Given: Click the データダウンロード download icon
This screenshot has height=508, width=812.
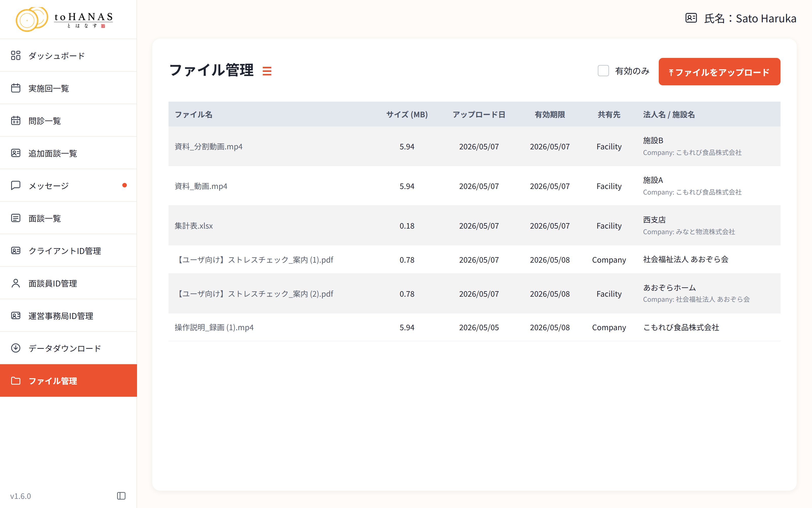Looking at the screenshot, I should pyautogui.click(x=16, y=348).
